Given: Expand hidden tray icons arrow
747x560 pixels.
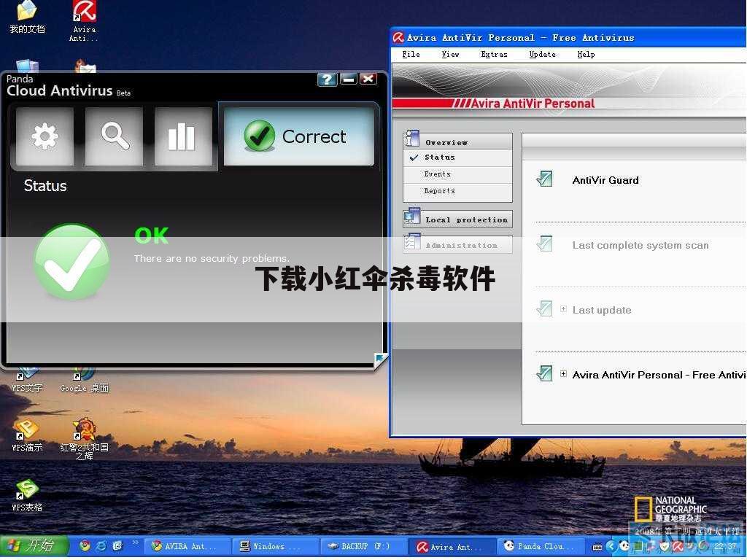Looking at the screenshot, I should 611,546.
